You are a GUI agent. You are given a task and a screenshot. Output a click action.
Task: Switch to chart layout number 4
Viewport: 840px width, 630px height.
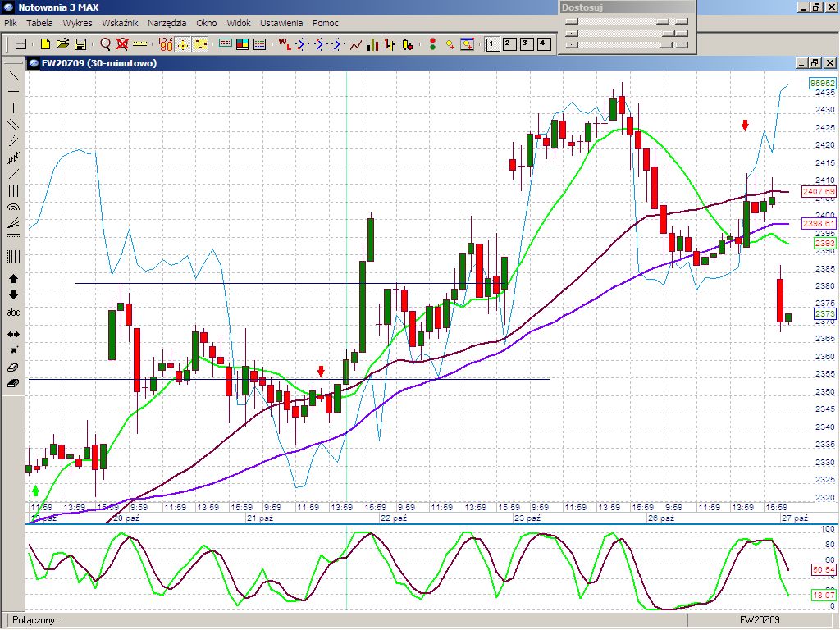pyautogui.click(x=542, y=43)
